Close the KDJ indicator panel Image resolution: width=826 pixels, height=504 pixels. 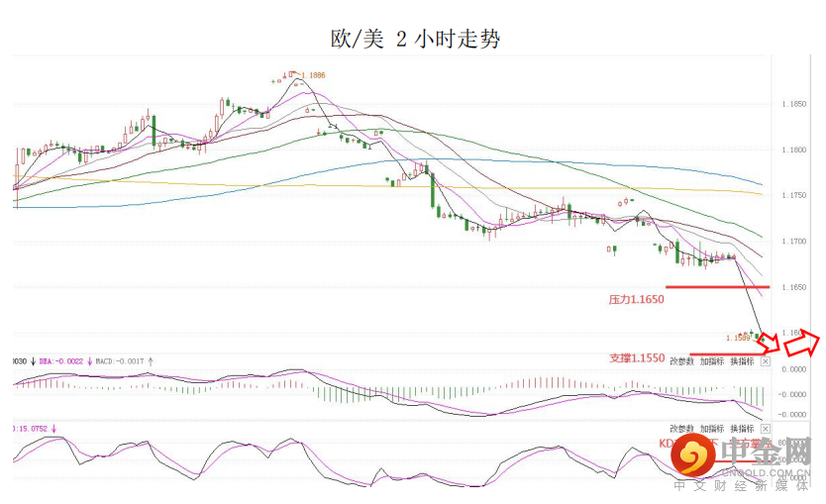coord(766,429)
